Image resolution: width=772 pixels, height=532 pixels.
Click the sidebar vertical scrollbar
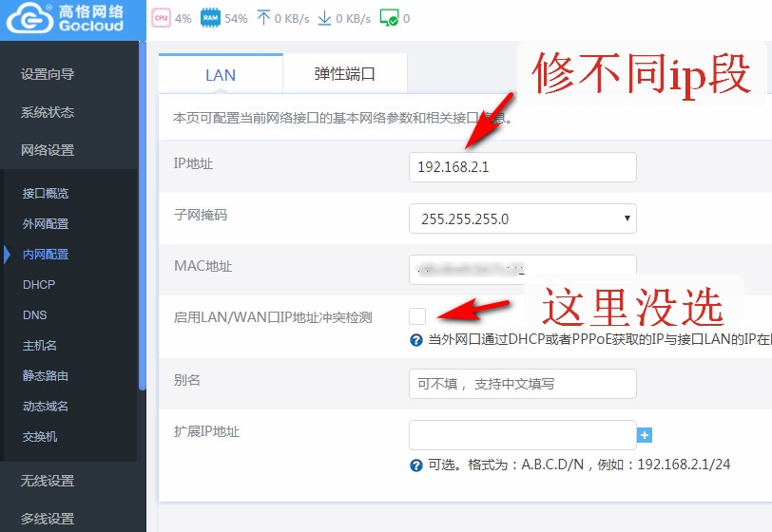(x=143, y=217)
